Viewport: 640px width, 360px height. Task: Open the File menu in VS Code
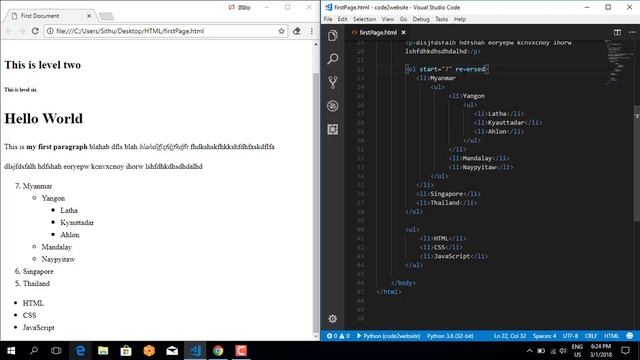pyautogui.click(x=328, y=19)
